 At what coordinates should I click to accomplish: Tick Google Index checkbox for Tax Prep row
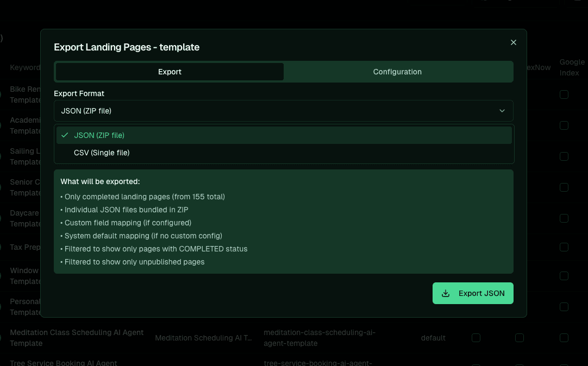(564, 247)
